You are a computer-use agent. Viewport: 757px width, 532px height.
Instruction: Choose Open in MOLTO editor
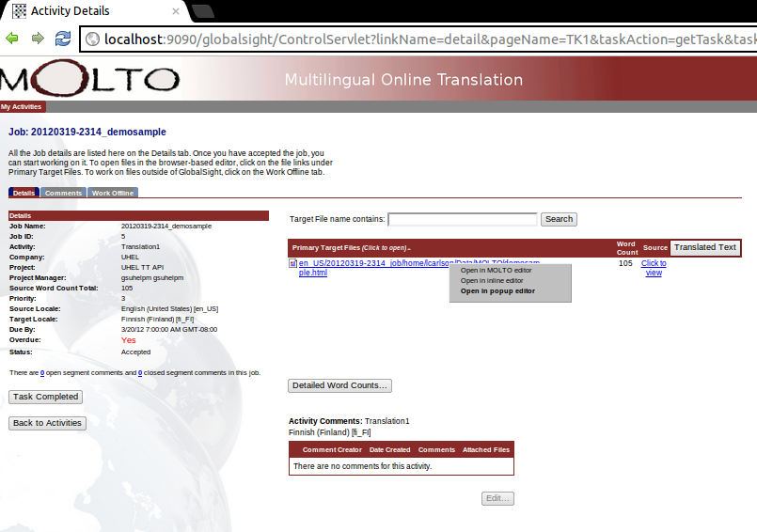[x=496, y=271]
